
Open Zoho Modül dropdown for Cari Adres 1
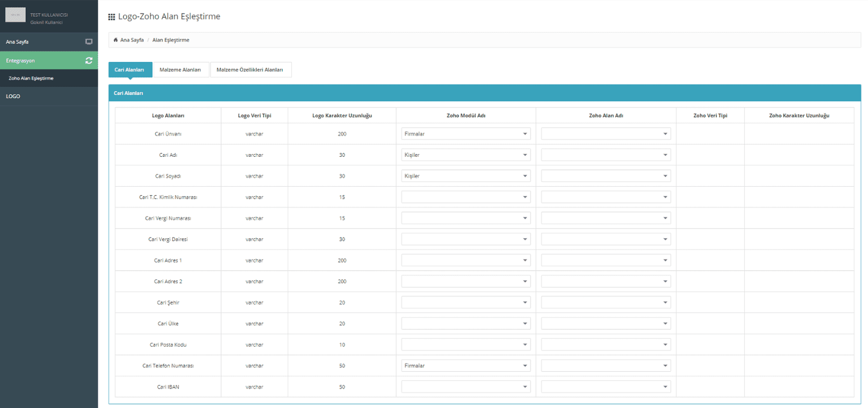(x=466, y=260)
